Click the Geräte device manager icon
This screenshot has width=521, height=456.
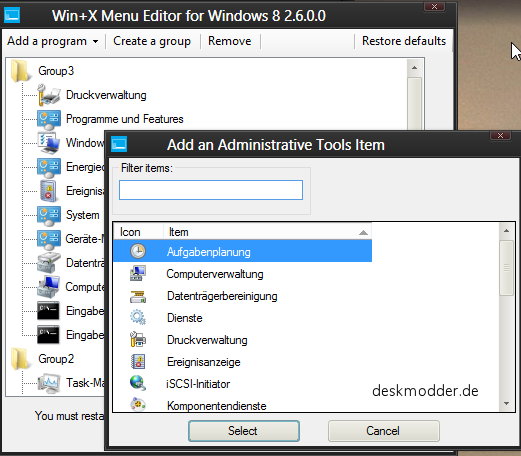[49, 239]
